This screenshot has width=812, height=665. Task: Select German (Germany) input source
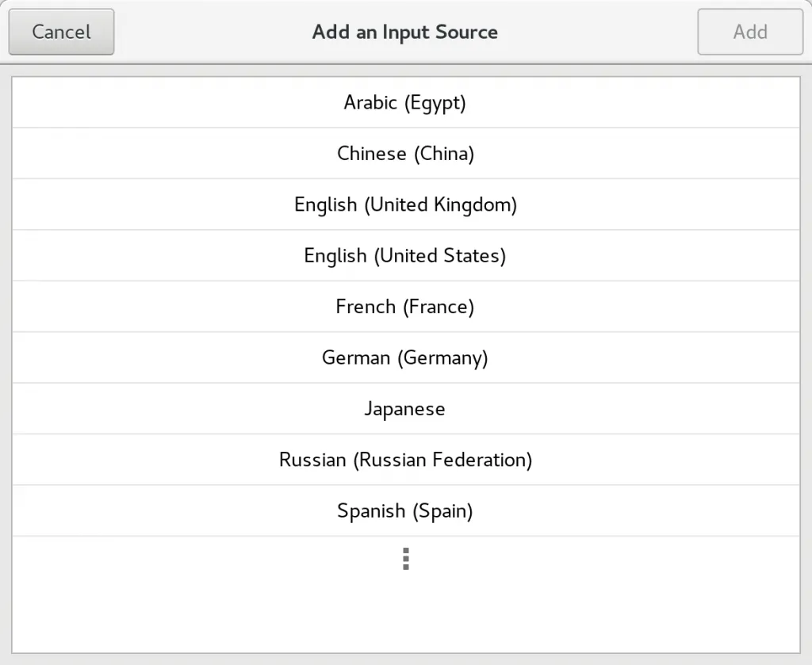[405, 357]
